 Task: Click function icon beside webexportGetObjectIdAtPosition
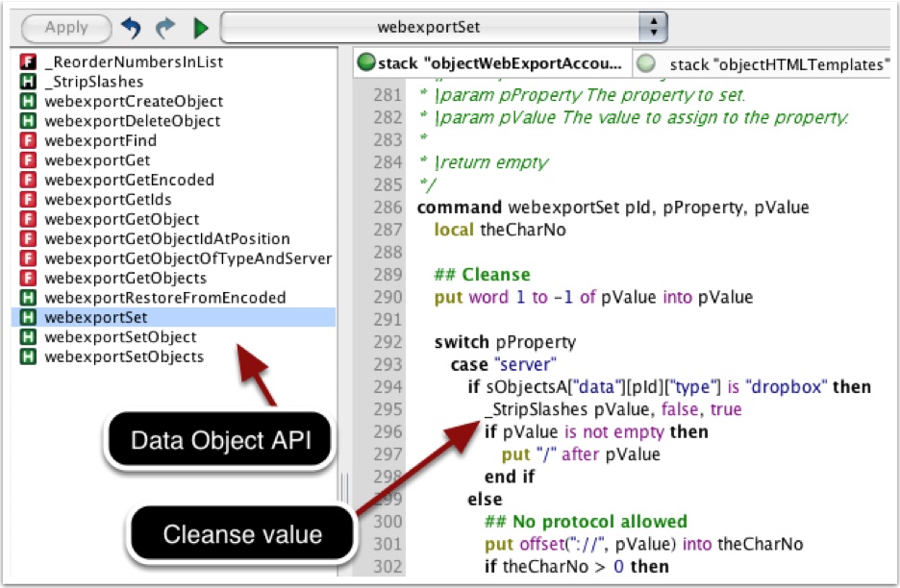click(28, 238)
